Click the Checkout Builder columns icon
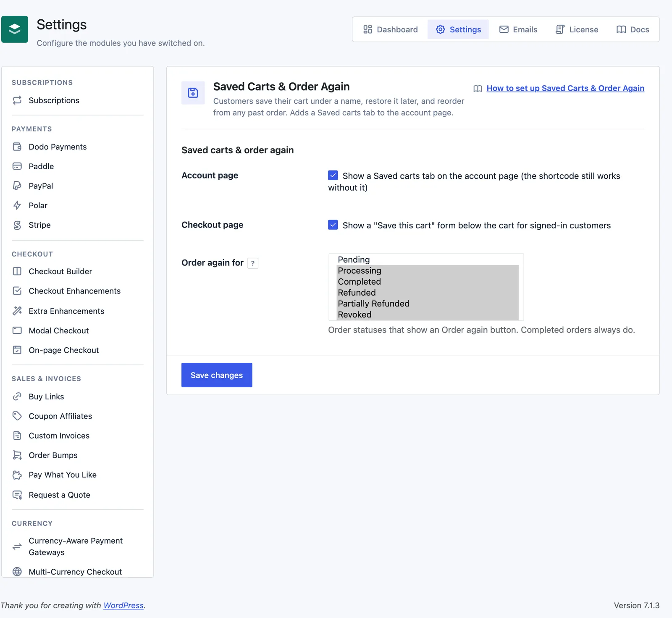The height and width of the screenshot is (618, 672). [x=17, y=271]
